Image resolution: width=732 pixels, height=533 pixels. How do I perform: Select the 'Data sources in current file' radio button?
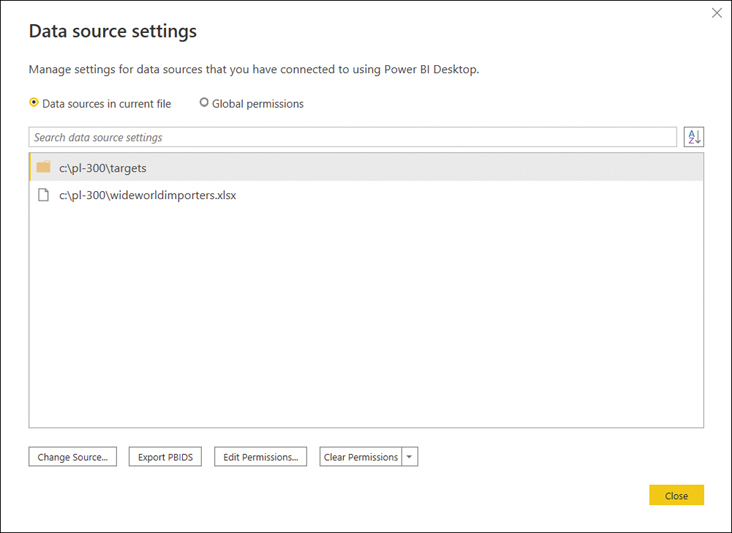point(34,103)
